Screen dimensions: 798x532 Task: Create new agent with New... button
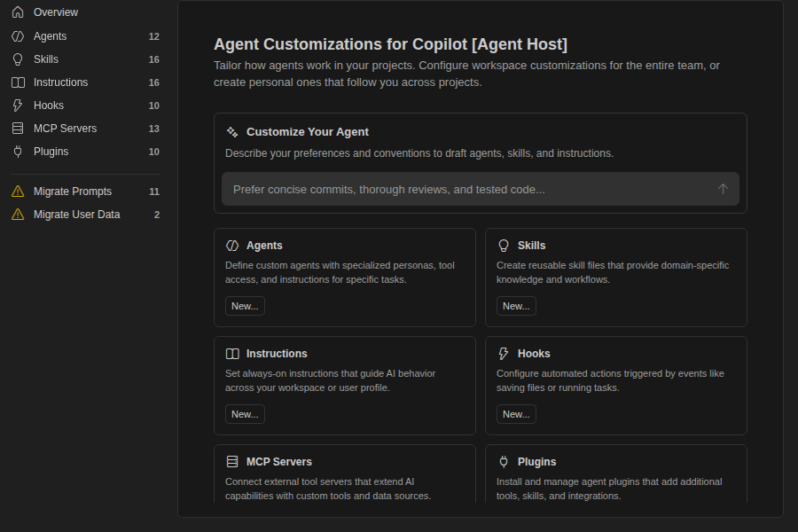pyautogui.click(x=245, y=306)
